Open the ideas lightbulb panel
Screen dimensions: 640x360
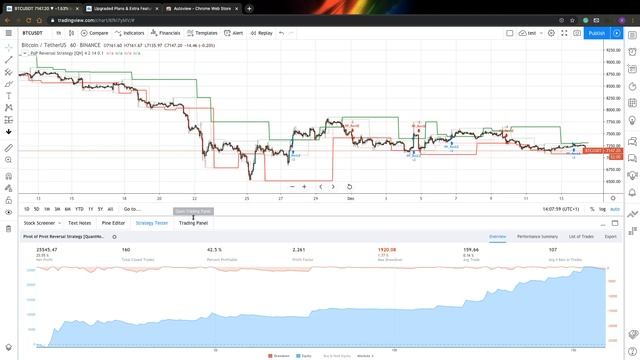point(632,120)
